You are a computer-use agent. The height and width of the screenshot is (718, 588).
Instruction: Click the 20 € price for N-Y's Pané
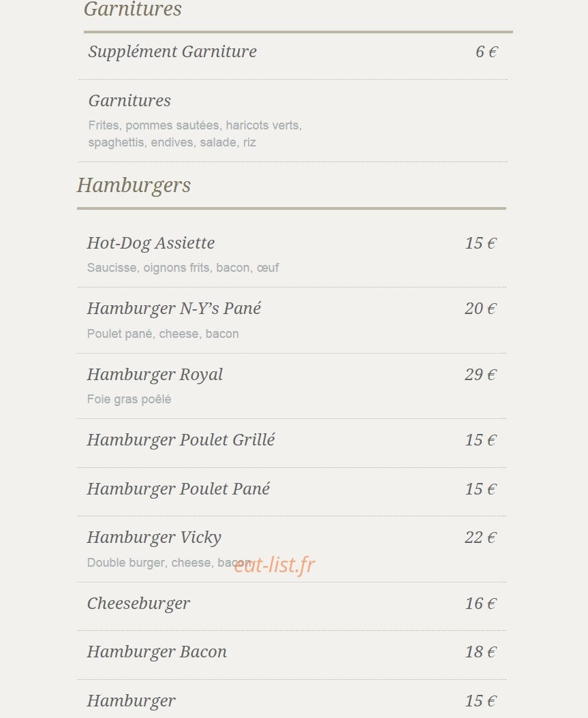(x=480, y=309)
